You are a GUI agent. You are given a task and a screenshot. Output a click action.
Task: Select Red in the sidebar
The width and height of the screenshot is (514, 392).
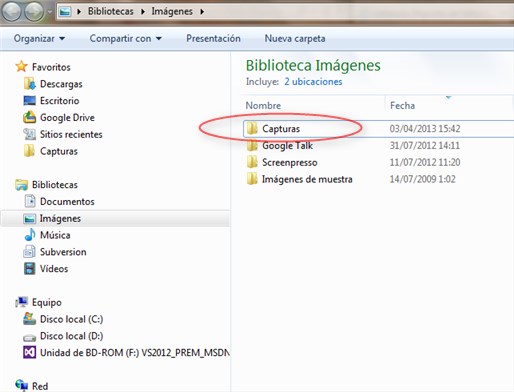[x=40, y=386]
